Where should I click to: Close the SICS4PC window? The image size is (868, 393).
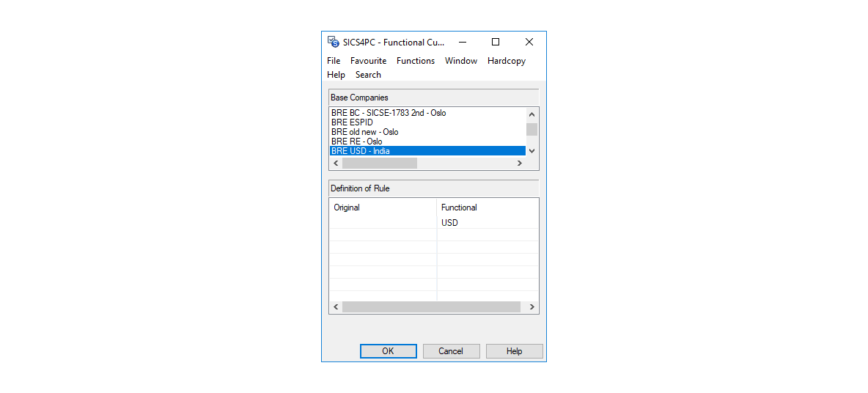(x=529, y=42)
